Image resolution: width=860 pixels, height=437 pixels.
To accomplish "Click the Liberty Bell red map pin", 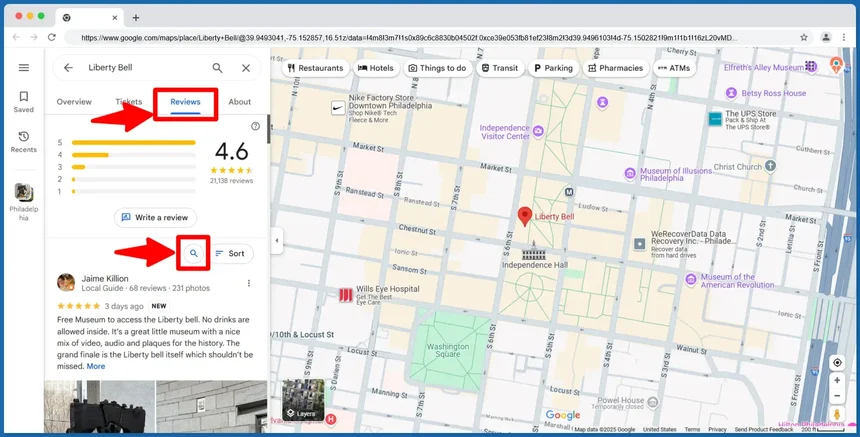I will point(525,216).
